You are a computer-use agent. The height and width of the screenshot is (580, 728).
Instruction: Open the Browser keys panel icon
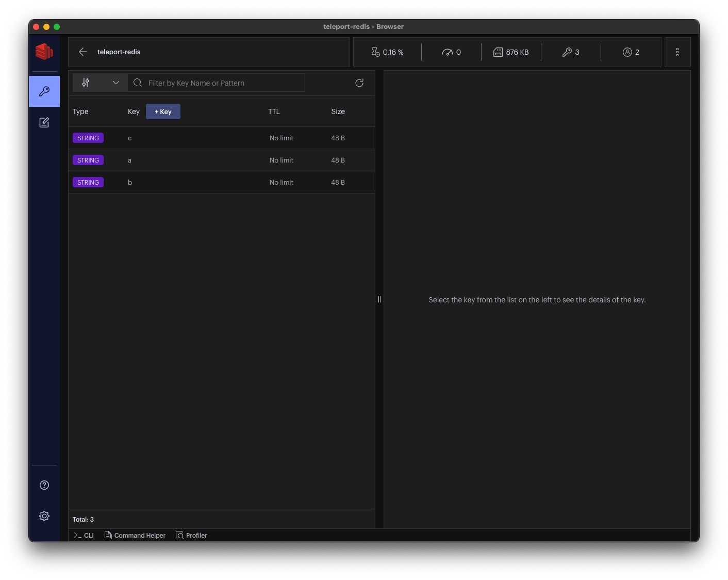(44, 91)
